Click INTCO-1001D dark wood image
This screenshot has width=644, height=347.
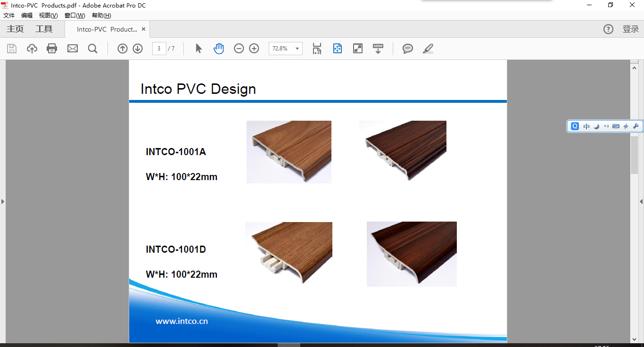point(412,254)
